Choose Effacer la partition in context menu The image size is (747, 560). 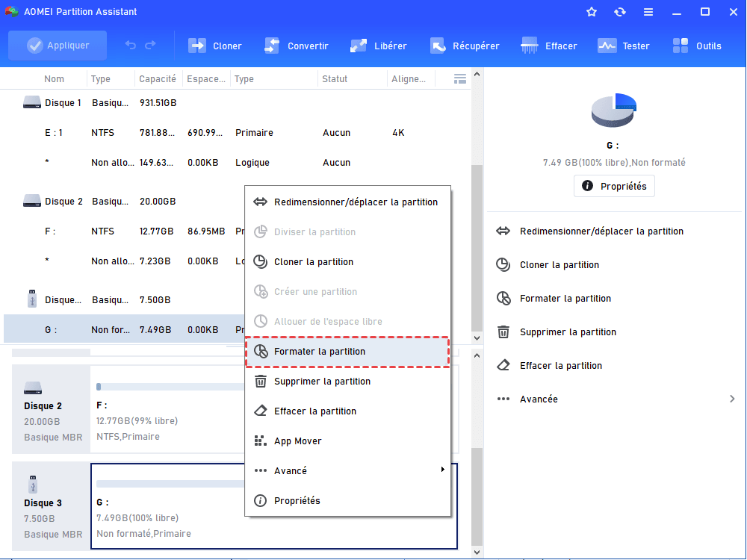point(348,411)
